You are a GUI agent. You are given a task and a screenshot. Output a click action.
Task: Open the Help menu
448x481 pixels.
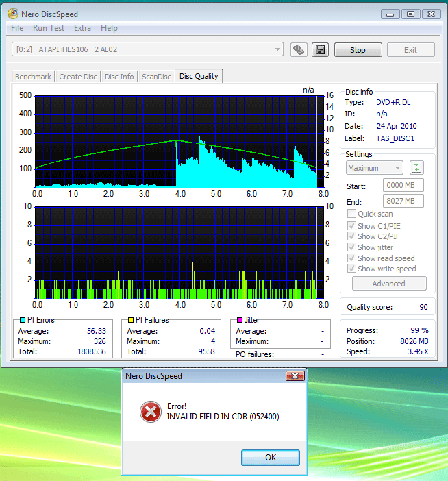(x=109, y=28)
